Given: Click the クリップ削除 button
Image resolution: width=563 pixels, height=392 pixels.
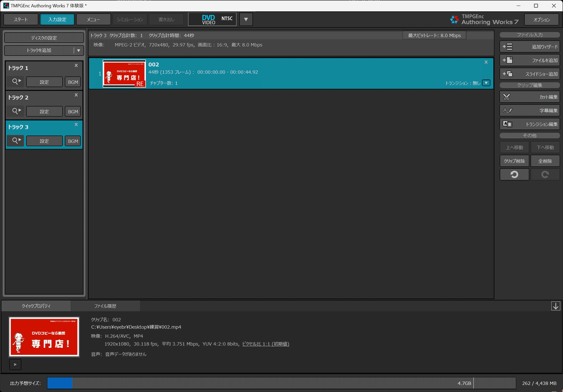Looking at the screenshot, I should click(x=514, y=160).
